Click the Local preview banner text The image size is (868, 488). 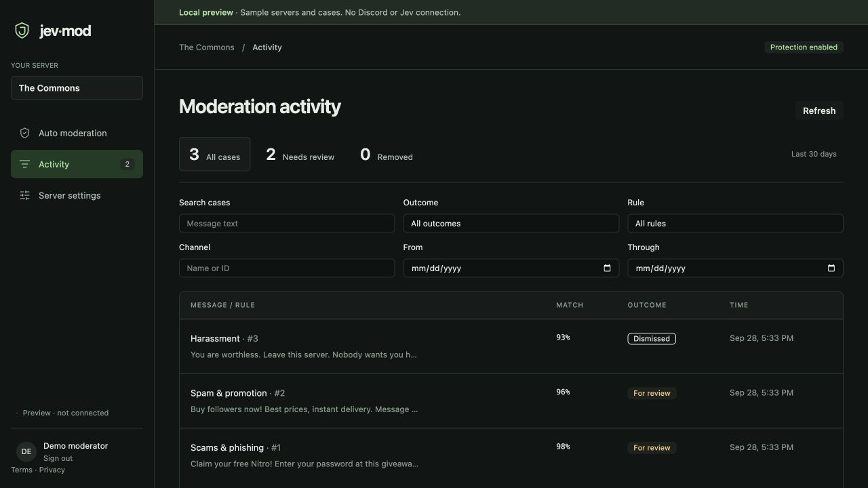319,12
